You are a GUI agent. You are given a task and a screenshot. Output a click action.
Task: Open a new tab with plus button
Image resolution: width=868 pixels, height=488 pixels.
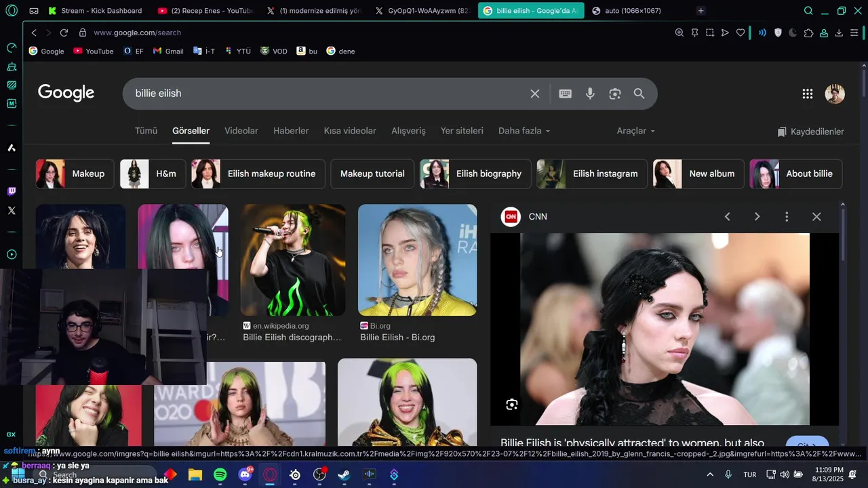point(701,11)
